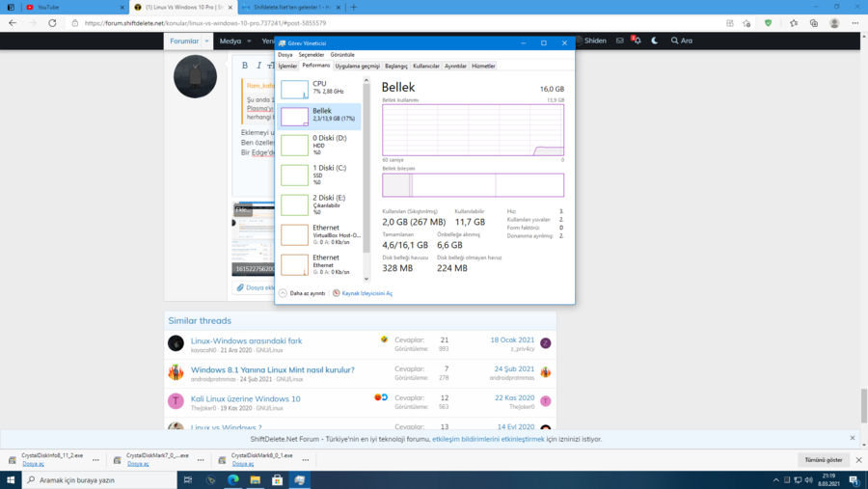Open the Seçenekler menu in Task Manager
The width and height of the screenshot is (868, 489).
click(312, 55)
